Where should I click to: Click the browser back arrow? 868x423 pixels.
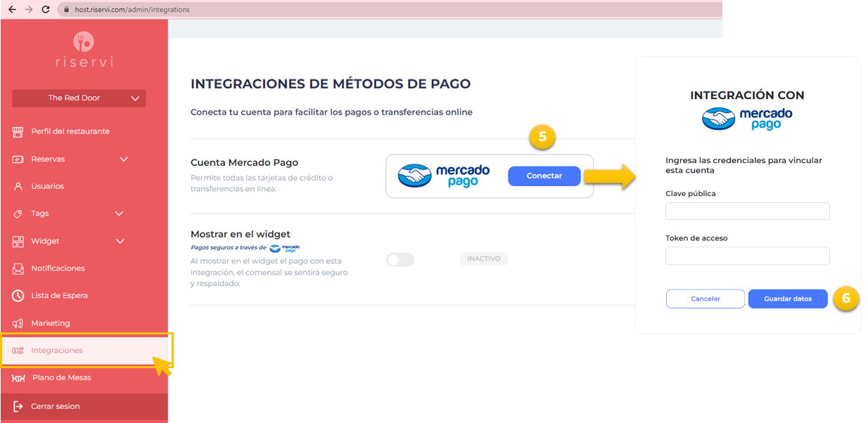pos(11,10)
